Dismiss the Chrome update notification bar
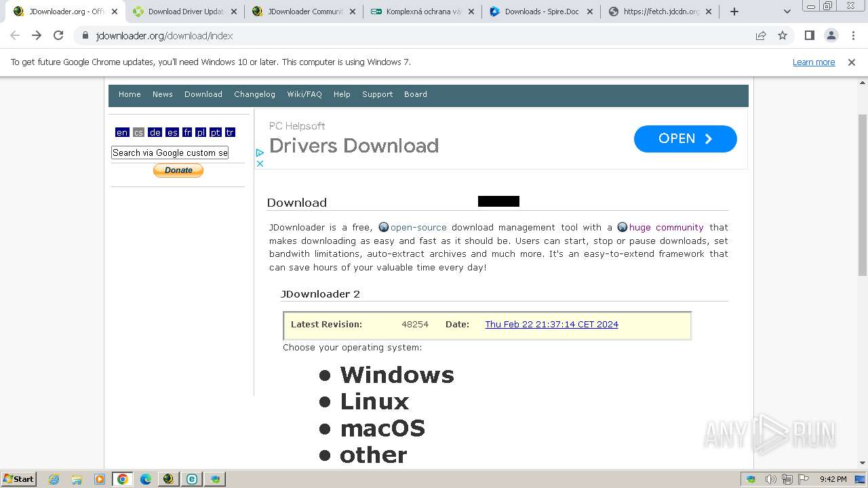Image resolution: width=868 pixels, height=488 pixels. 852,62
